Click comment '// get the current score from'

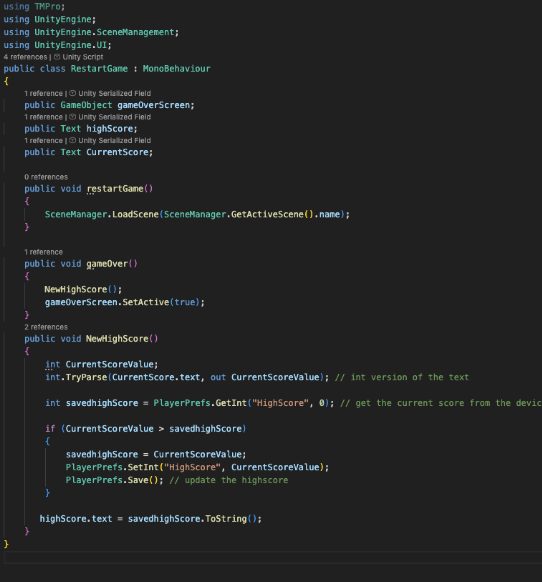(x=415, y=403)
